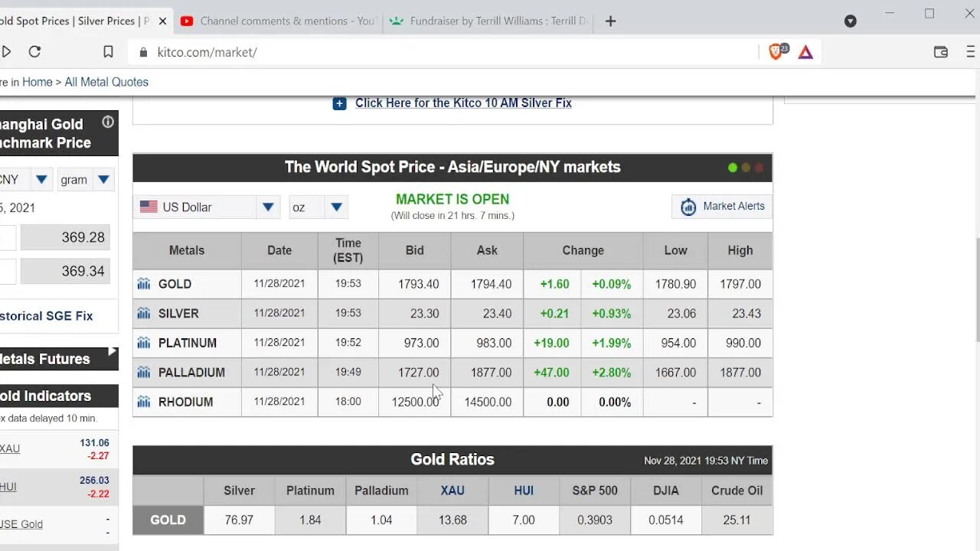Open the HUI indicator link
This screenshot has height=551, width=980.
coord(8,487)
